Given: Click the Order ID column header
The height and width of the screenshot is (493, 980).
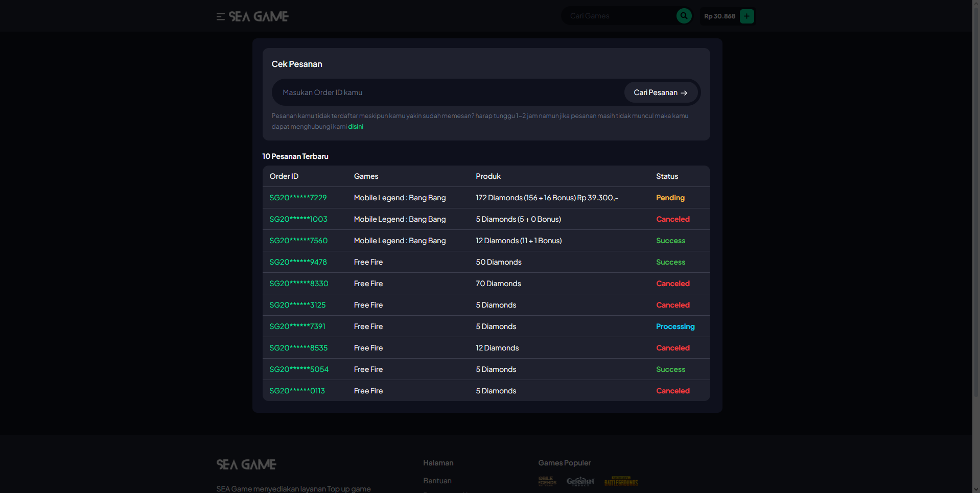Looking at the screenshot, I should pyautogui.click(x=284, y=176).
